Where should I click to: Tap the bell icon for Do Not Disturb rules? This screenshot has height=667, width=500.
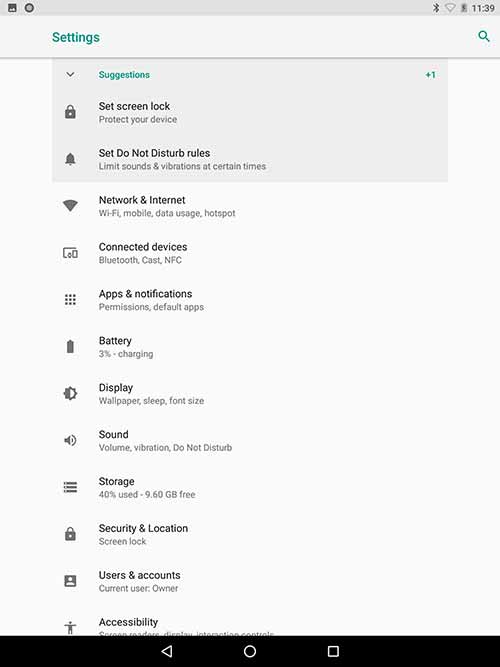[70, 159]
